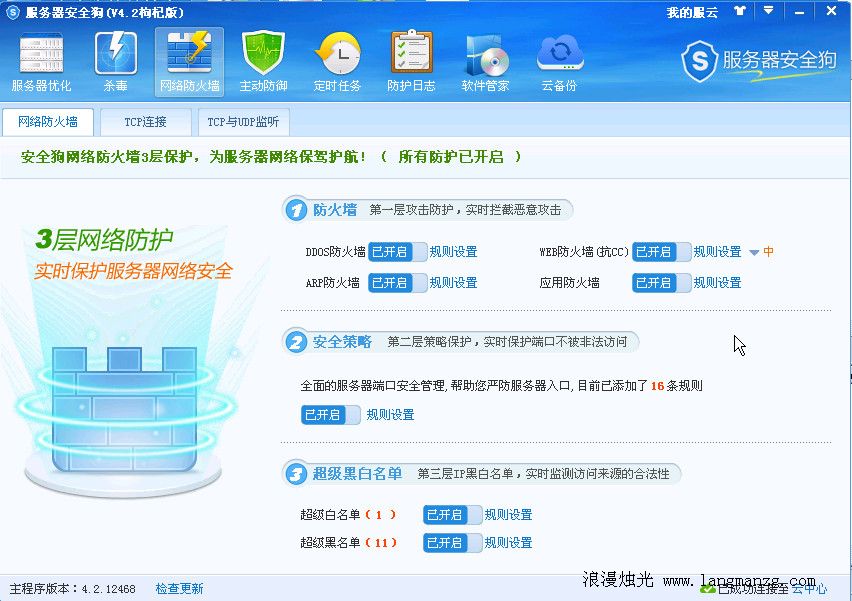852x601 pixels.
Task: Open the 云备份 cloud module
Action: tap(559, 62)
